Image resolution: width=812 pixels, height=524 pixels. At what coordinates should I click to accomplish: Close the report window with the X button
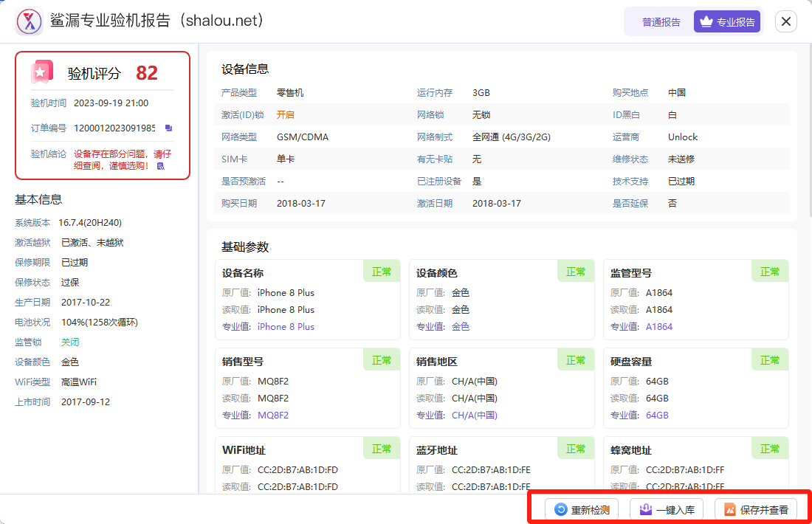click(785, 21)
